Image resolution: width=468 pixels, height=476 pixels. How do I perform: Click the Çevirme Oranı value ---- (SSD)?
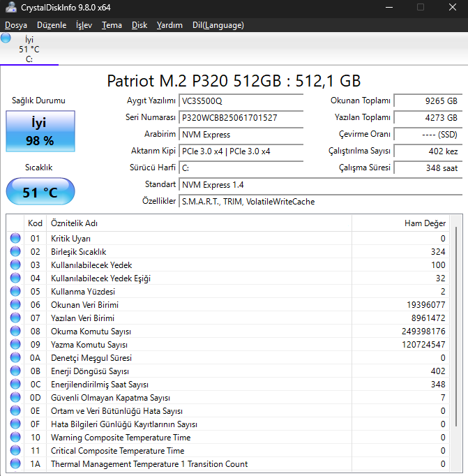[428, 134]
